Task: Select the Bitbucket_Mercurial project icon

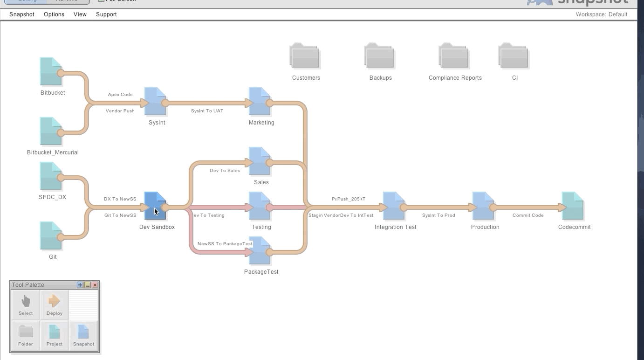Action: point(51,132)
